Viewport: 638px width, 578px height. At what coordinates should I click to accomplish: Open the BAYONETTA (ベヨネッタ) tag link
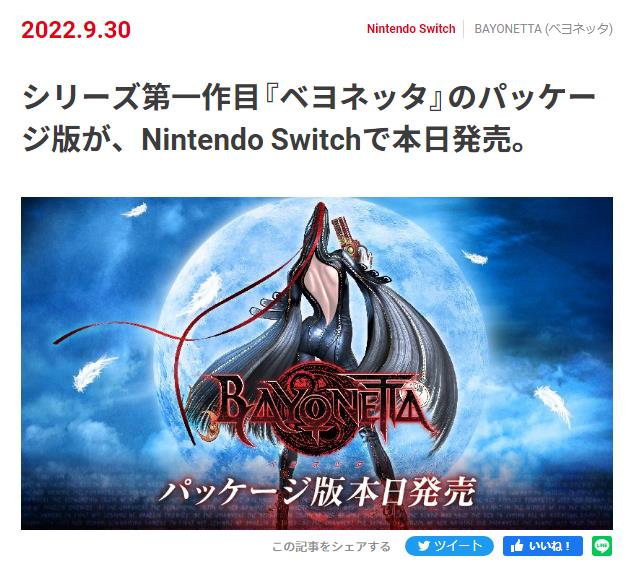coord(543,29)
